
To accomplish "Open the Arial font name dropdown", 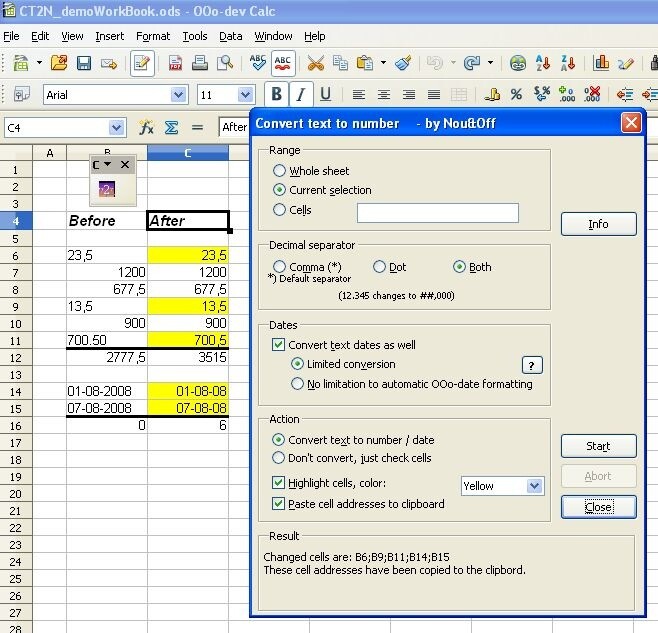I will click(178, 95).
